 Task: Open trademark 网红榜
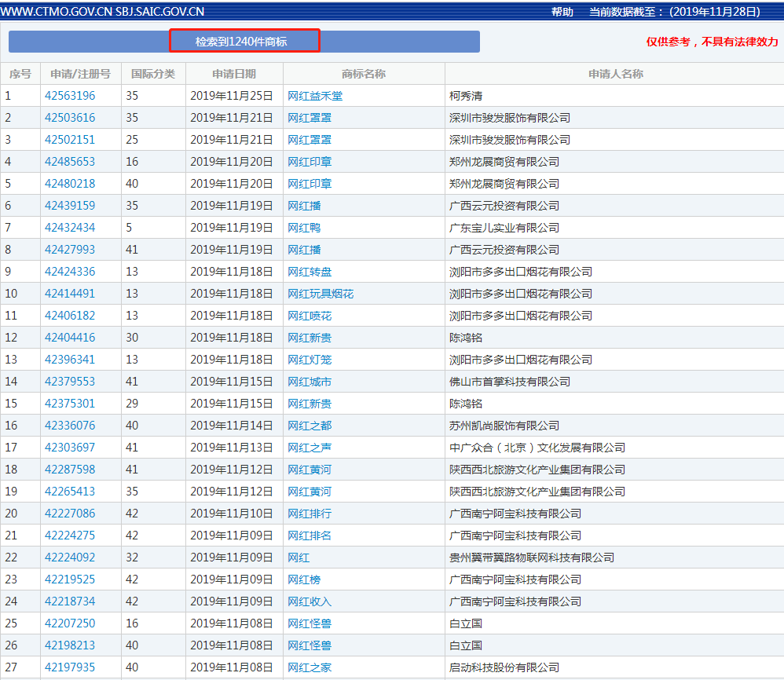pos(304,579)
